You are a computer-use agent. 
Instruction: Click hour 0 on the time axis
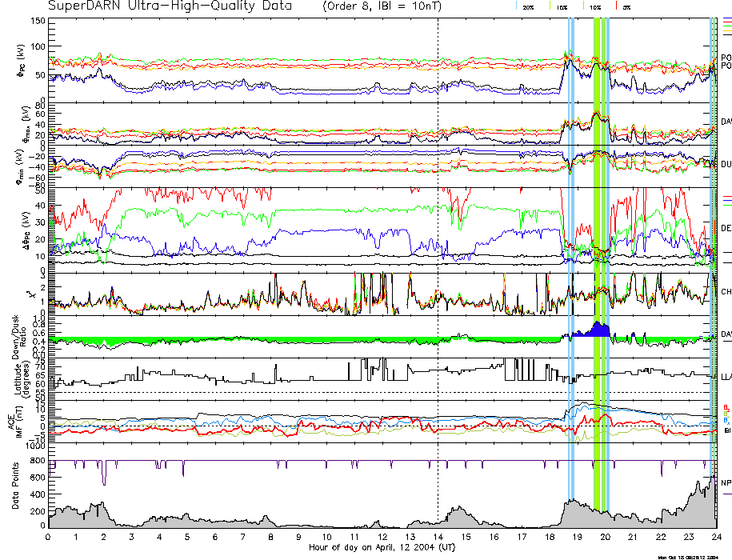point(48,537)
